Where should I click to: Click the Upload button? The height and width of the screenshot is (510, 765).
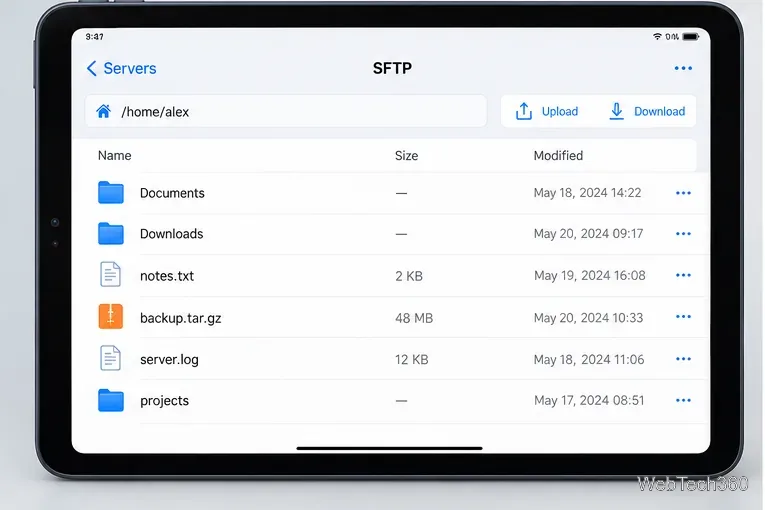tap(547, 111)
